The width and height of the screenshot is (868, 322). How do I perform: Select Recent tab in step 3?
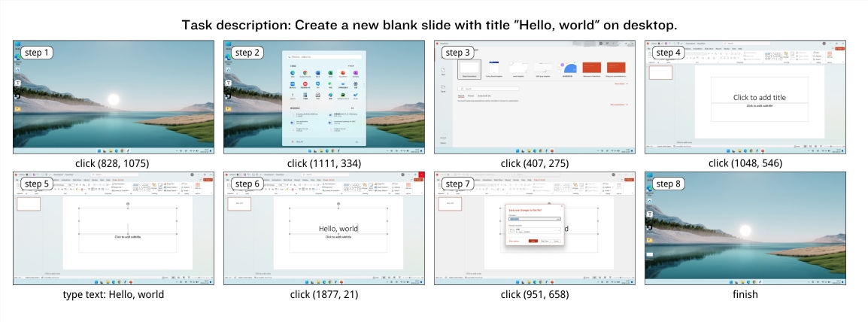[461, 96]
